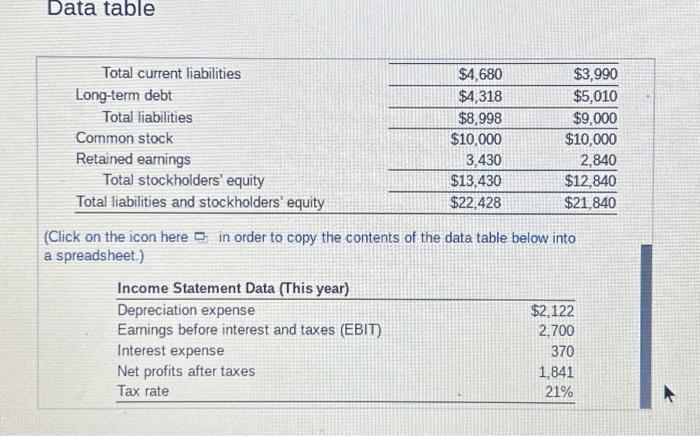Select the 3,430 retained earnings value
Viewport: 700px width, 436px height.
pyautogui.click(x=483, y=160)
